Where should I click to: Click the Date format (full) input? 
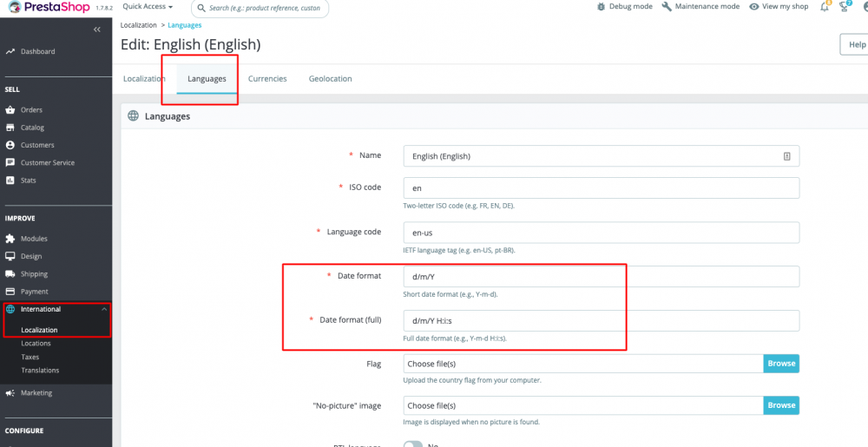(602, 320)
